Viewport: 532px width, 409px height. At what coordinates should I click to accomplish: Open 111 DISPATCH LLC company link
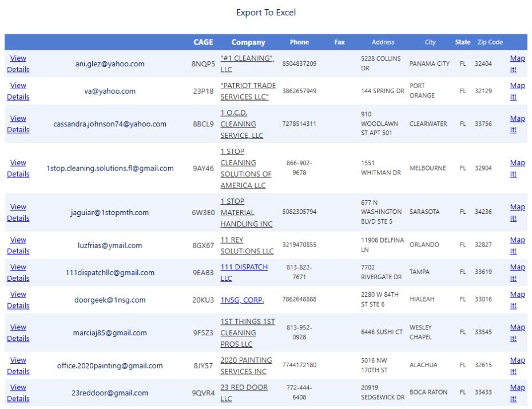[x=244, y=273]
